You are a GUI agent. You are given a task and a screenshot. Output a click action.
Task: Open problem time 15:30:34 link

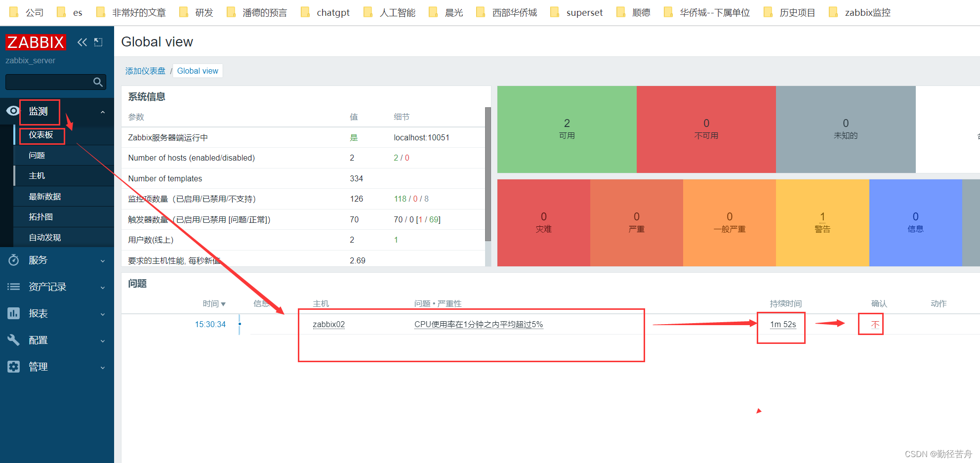point(210,324)
